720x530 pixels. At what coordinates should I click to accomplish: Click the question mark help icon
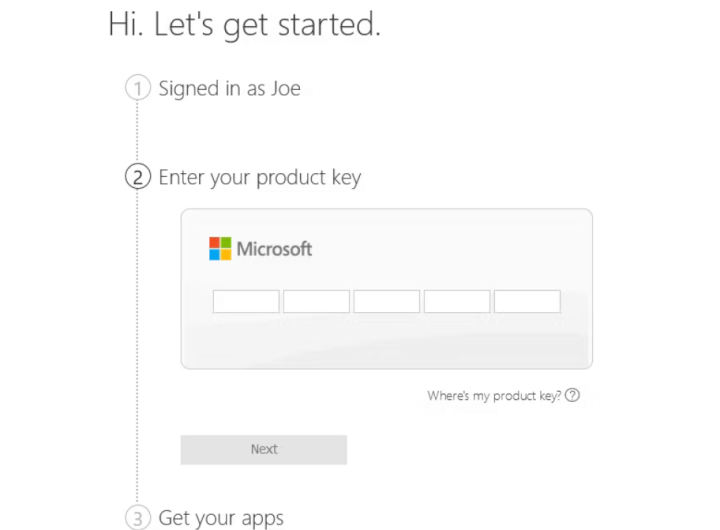[572, 395]
